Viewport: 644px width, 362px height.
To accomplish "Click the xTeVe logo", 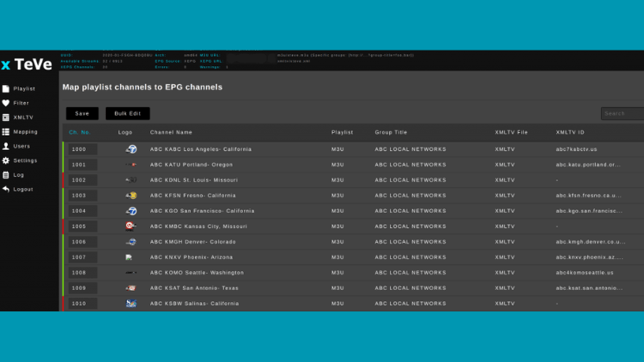I will pyautogui.click(x=27, y=64).
